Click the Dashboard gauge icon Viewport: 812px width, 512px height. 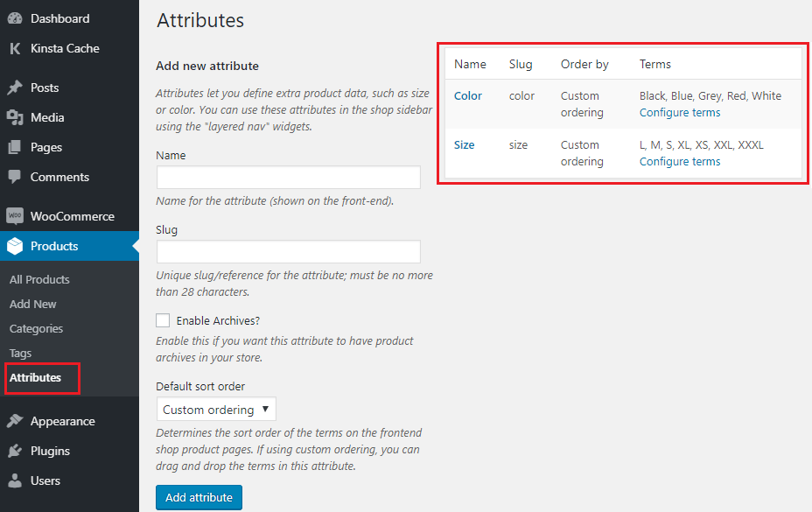[x=15, y=18]
